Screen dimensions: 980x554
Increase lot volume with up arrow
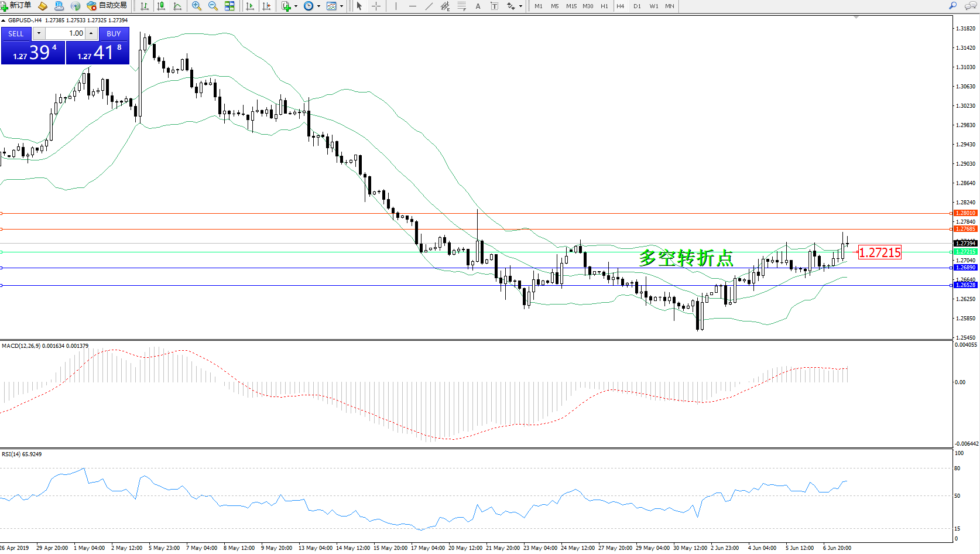91,33
